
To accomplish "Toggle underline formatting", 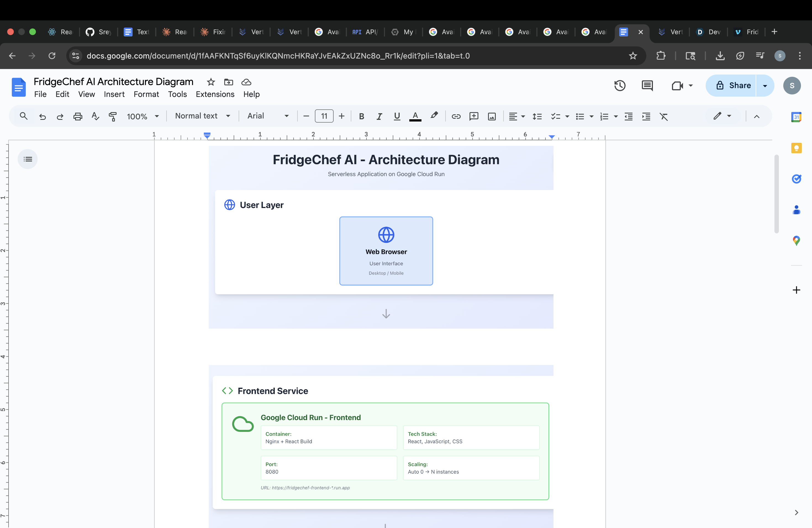I will pyautogui.click(x=397, y=116).
